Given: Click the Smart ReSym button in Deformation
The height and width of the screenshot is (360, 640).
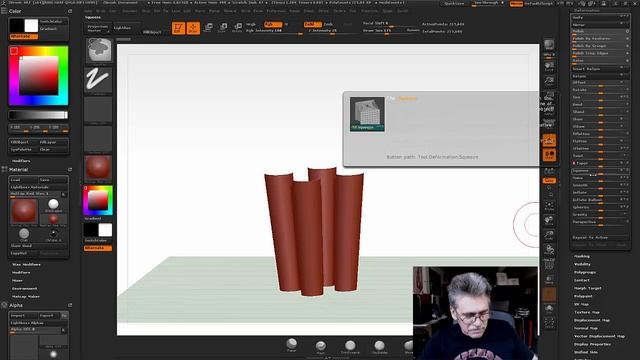Looking at the screenshot, I should pos(599,69).
